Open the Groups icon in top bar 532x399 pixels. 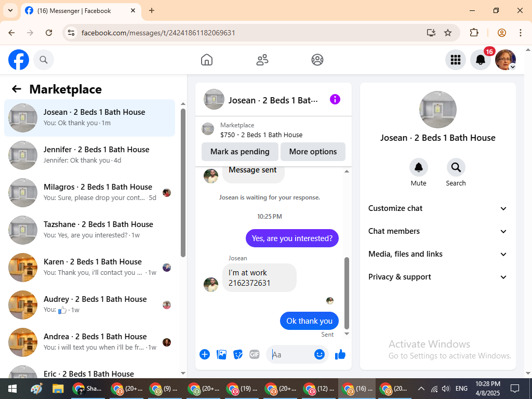[317, 60]
